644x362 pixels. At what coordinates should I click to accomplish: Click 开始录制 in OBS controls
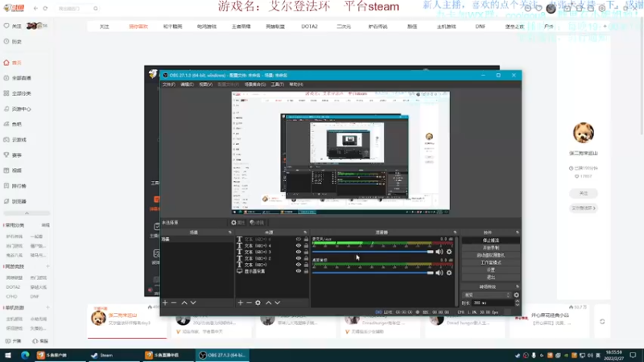coord(491,248)
